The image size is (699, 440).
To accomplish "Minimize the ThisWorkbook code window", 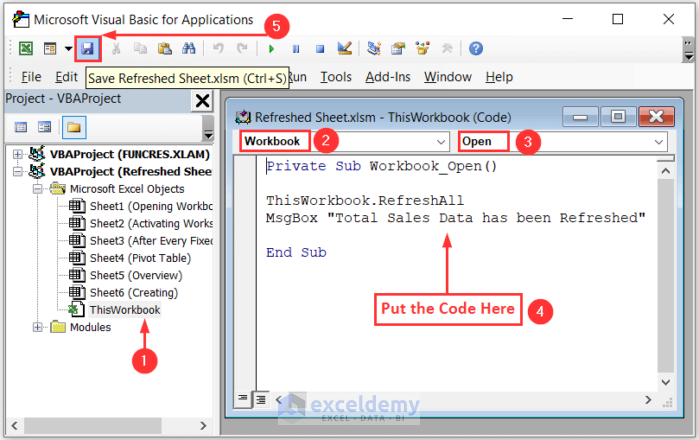I will [580, 117].
